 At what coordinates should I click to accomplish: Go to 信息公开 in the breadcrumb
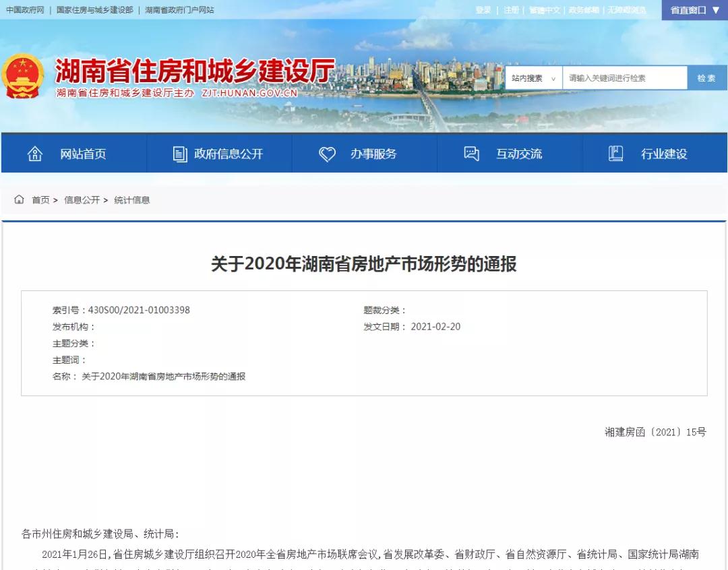click(82, 200)
